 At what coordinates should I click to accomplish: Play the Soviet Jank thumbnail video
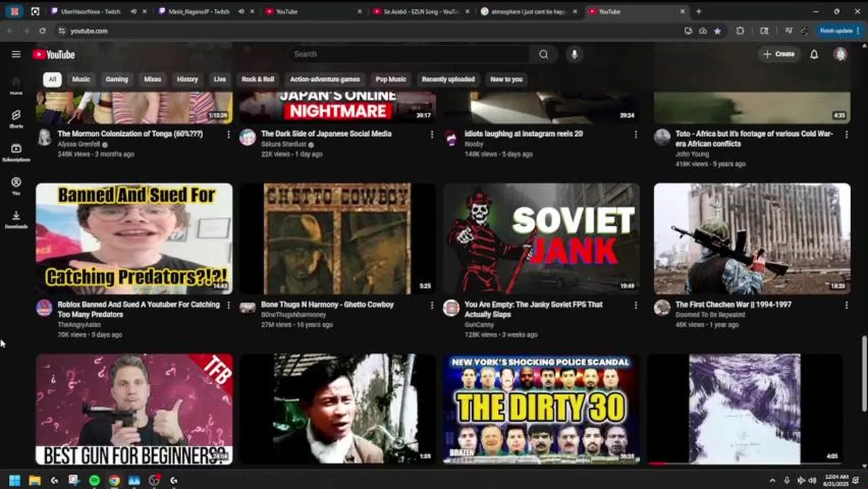541,238
